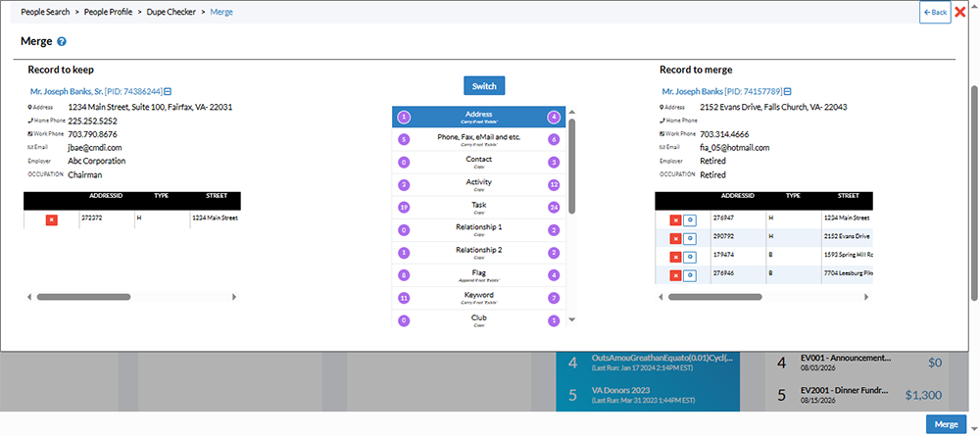Select the Task merge category
This screenshot has width=980, height=436.
[479, 208]
